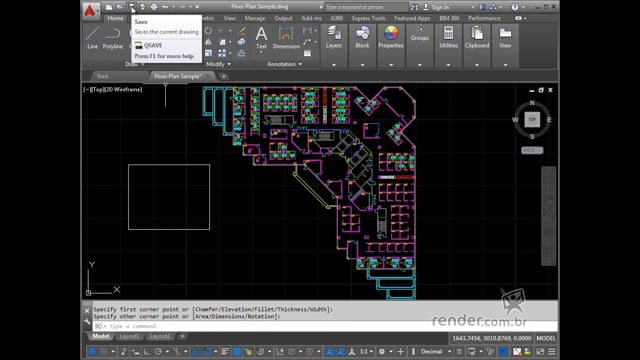Toggle polar tracking in status bar
640x360 pixels.
[158, 351]
